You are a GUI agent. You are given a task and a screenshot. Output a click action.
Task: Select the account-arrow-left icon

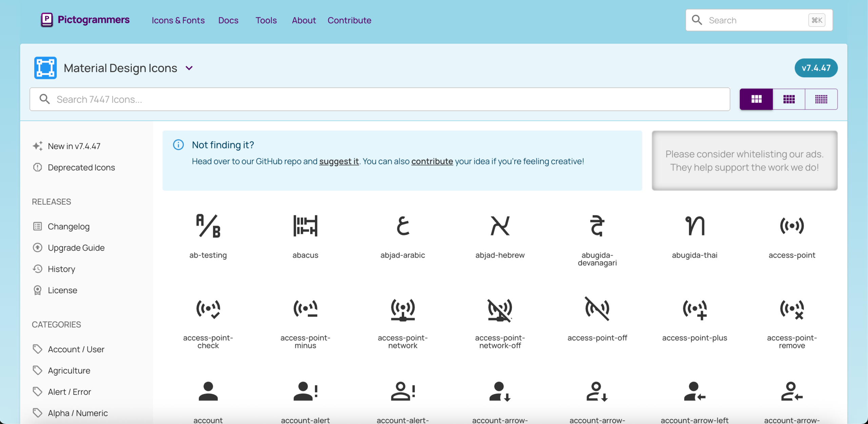(694, 391)
